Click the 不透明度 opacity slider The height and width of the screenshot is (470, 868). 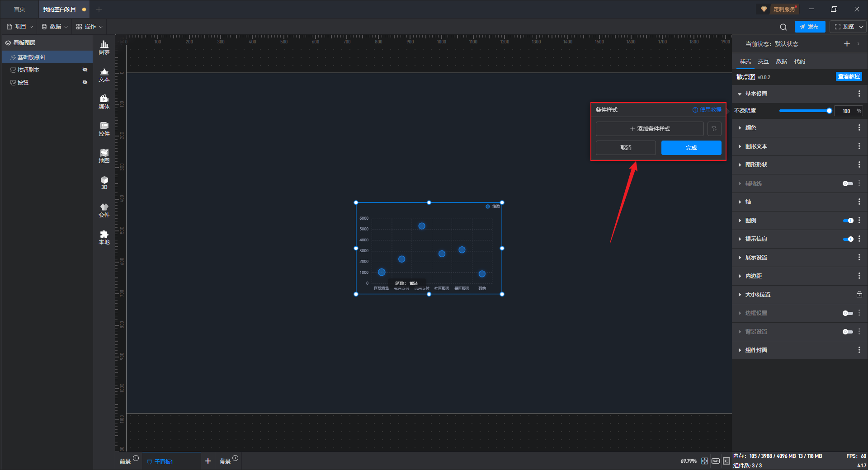coord(804,111)
